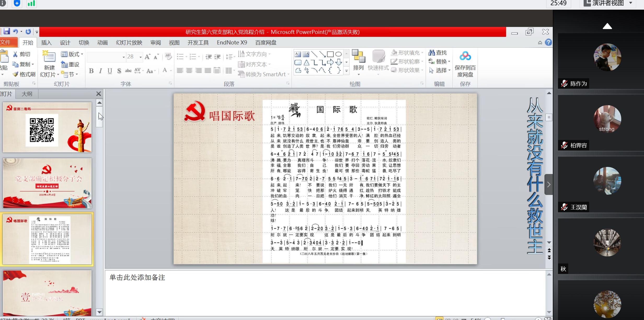This screenshot has height=320, width=644.
Task: Click the Copy (复制) icon
Action: 16,64
